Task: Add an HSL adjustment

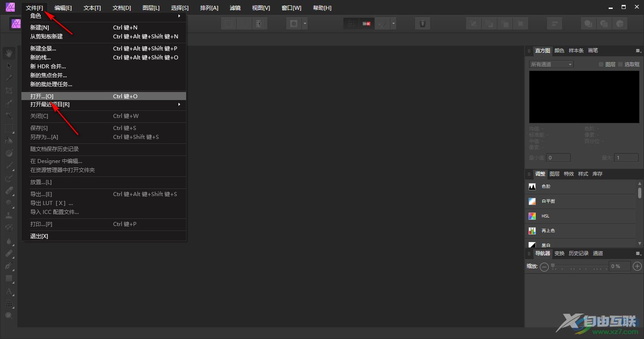Action: [x=580, y=216]
